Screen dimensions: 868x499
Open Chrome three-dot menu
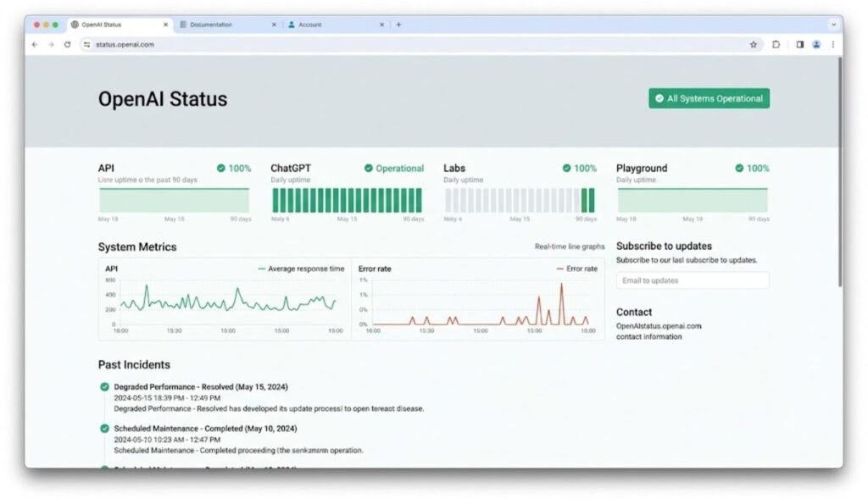click(833, 45)
